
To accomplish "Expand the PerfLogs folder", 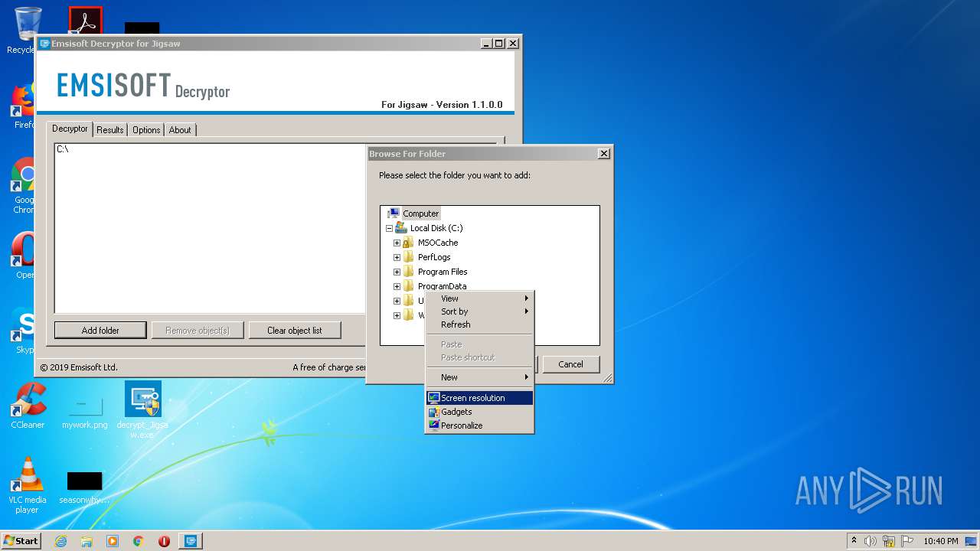I will 397,257.
